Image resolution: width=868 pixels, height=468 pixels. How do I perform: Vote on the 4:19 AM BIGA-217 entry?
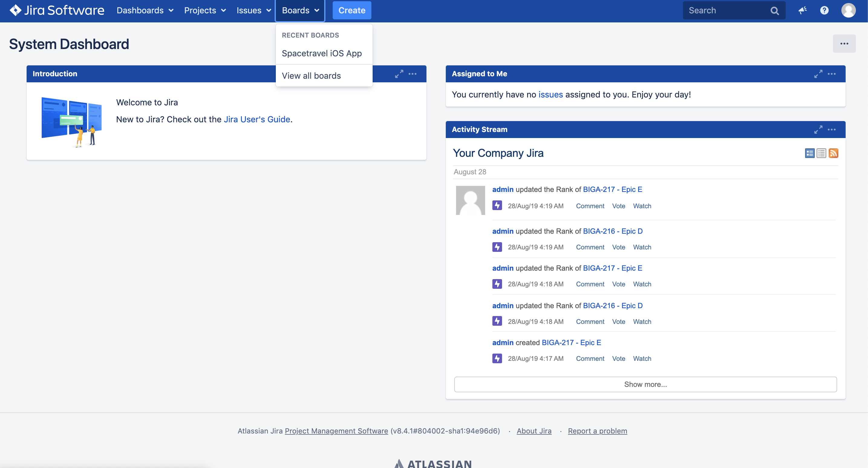click(x=619, y=206)
